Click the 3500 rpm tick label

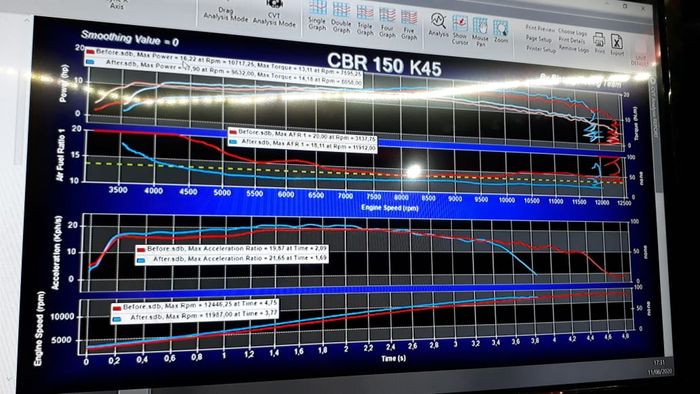click(118, 190)
